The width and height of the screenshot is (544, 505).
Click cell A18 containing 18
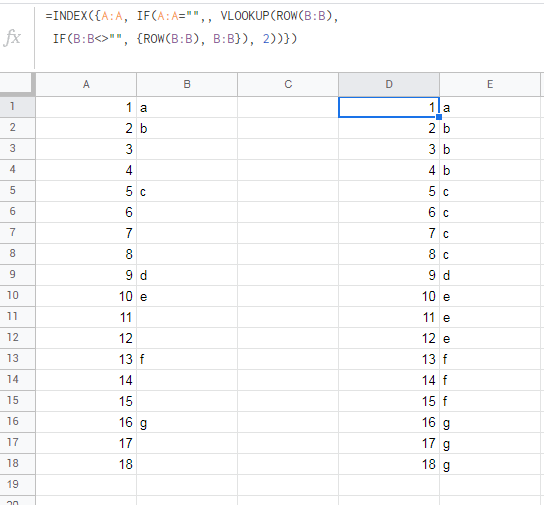86,464
